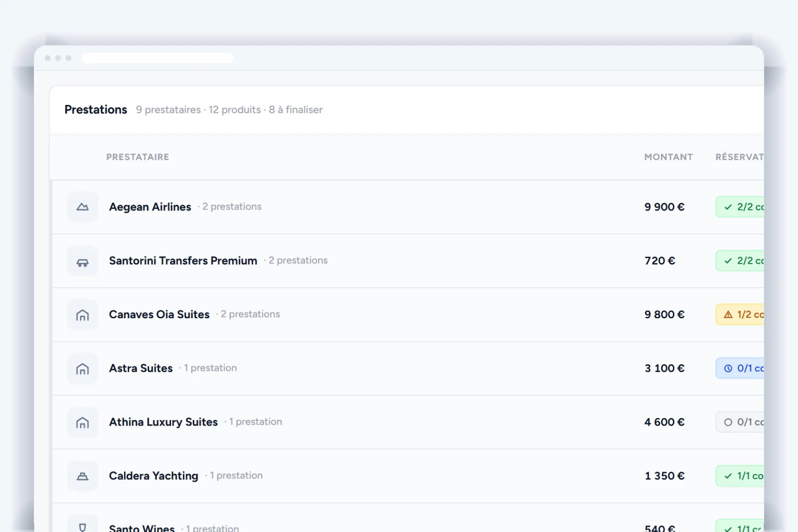Open the Astra Suites 0/1 pending badge
798x532 pixels.
pos(740,368)
